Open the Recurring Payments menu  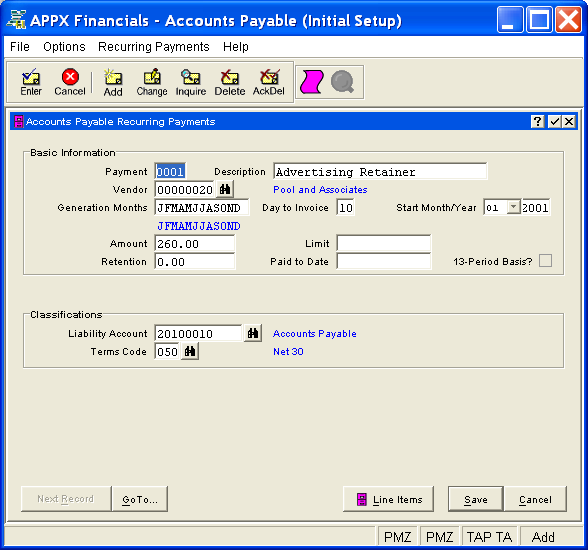pos(154,47)
